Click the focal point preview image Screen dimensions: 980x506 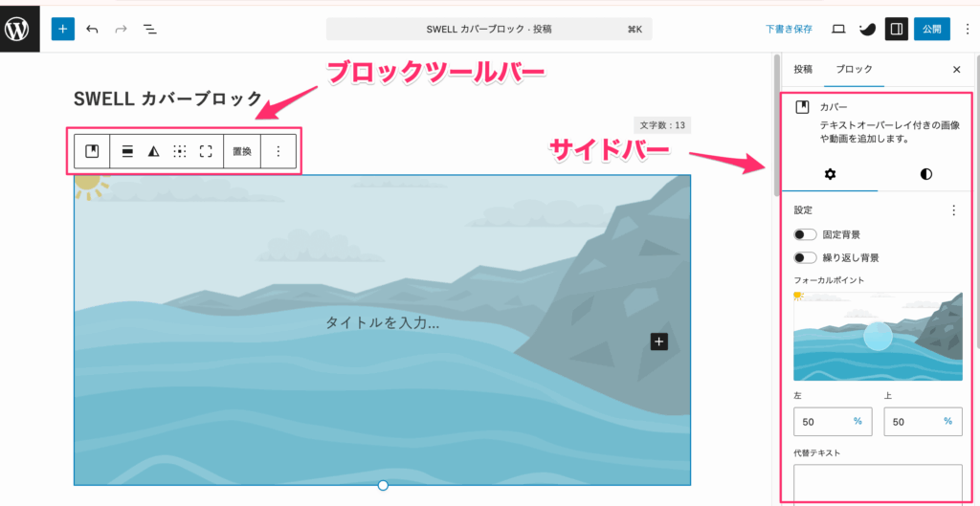(x=879, y=336)
